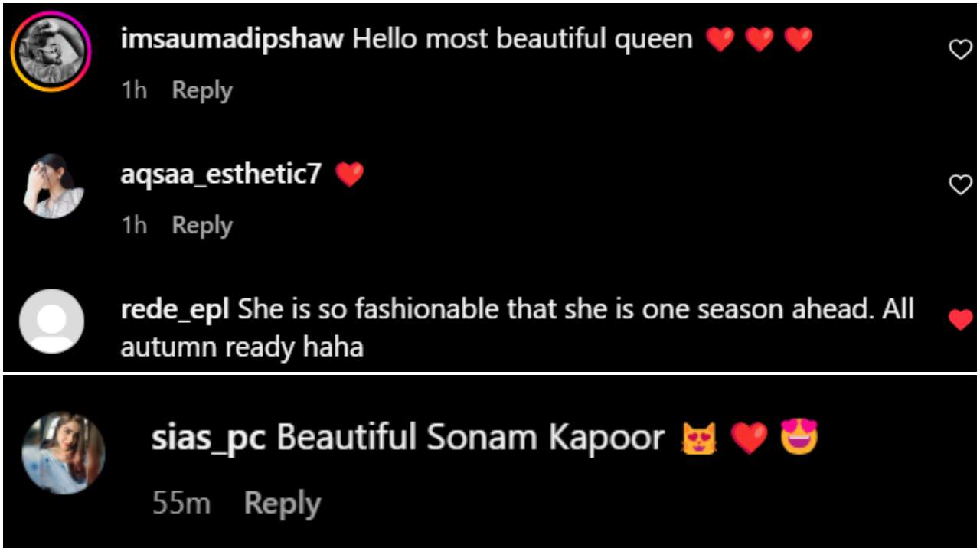Open the 55m timestamp on sias_pc's comment
The width and height of the screenshot is (980, 551).
click(x=181, y=504)
